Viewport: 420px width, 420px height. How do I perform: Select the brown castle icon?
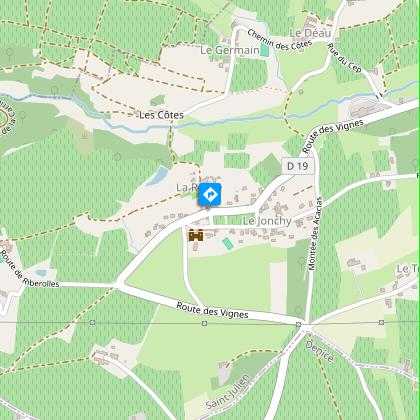click(x=196, y=235)
